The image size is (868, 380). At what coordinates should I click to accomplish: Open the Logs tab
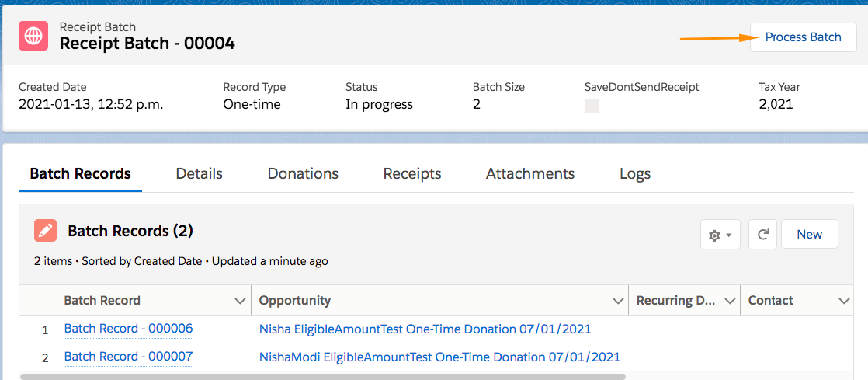(635, 174)
